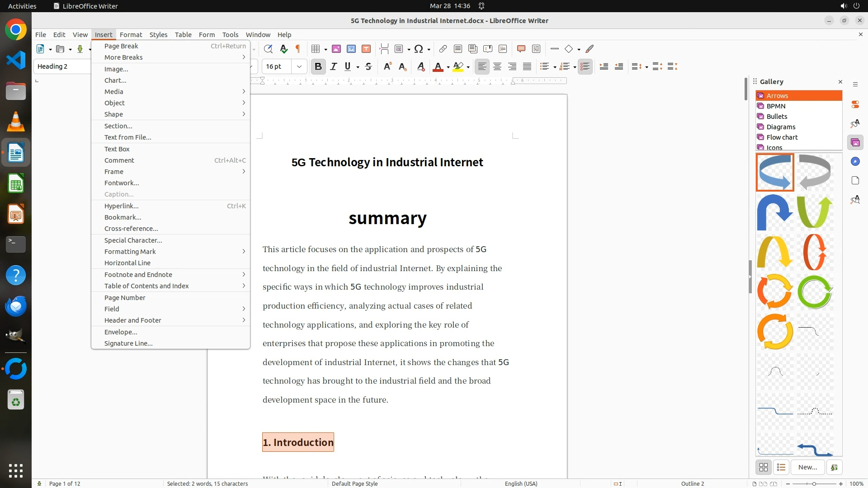Click the Insert Comment toolbar icon
This screenshot has width=868, height=488.
tap(521, 49)
